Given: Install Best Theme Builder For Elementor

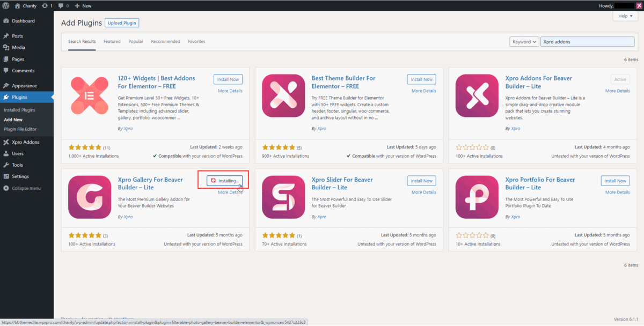Looking at the screenshot, I should point(422,79).
